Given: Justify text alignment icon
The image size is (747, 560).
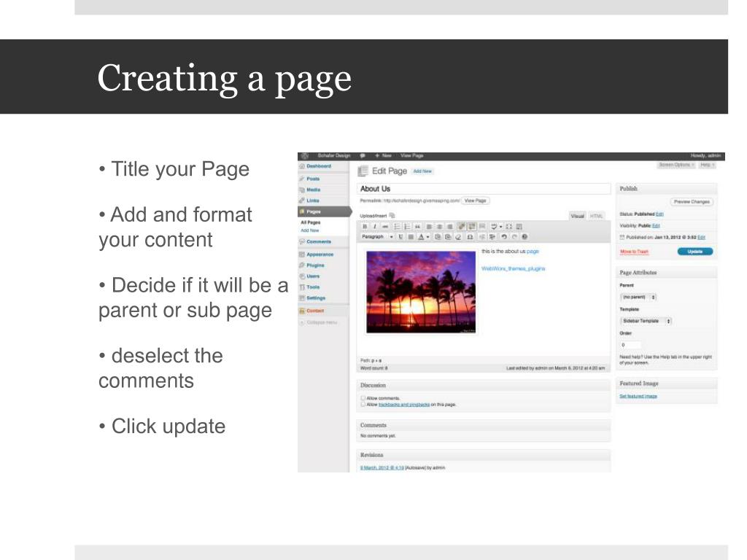Looking at the screenshot, I should [411, 237].
